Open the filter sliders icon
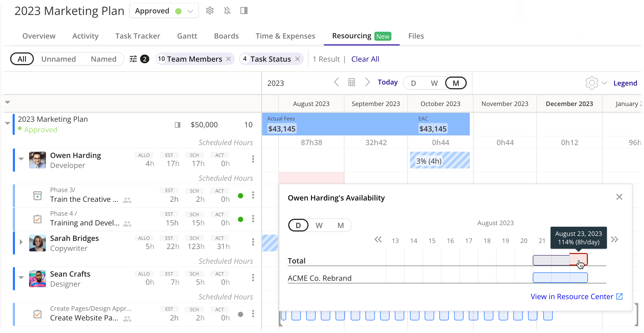 [x=133, y=59]
